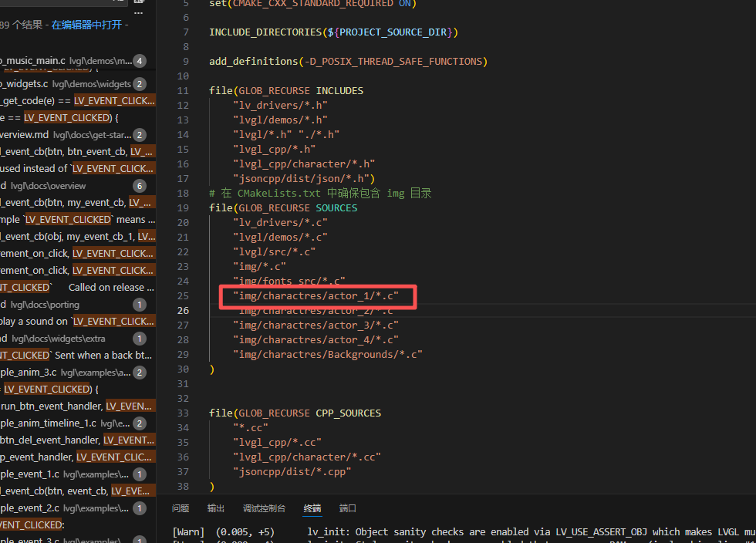756x543 pixels.
Task: Open the 调试控制台 panel tab
Action: (x=264, y=508)
